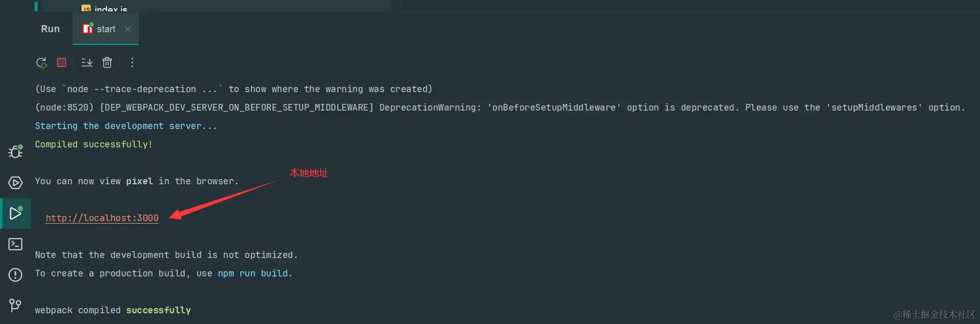Open the console options kebab menu
The width and height of the screenshot is (980, 324).
(x=132, y=62)
